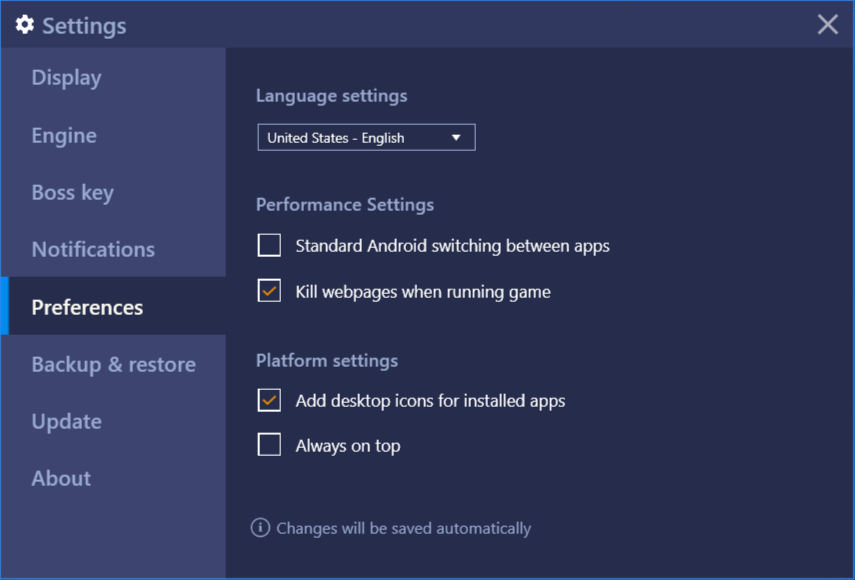Click the Standard Android switching label text
The width and height of the screenshot is (855, 580).
453,246
